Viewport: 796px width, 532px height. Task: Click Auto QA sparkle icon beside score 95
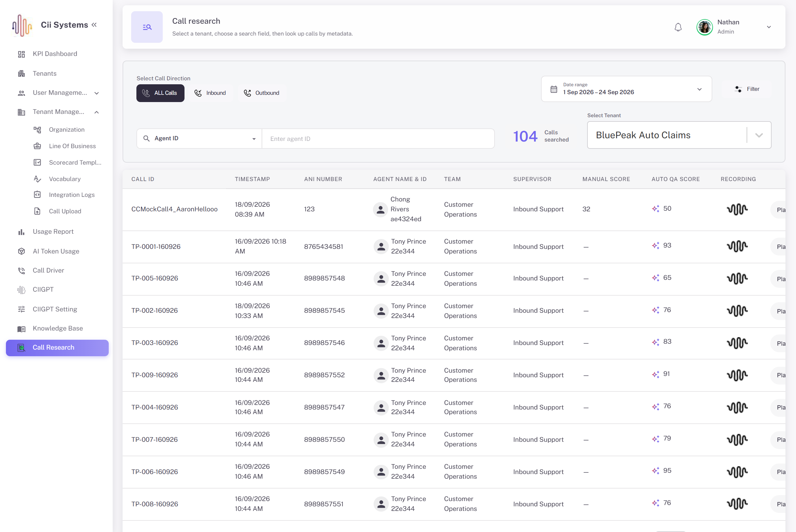coord(655,470)
